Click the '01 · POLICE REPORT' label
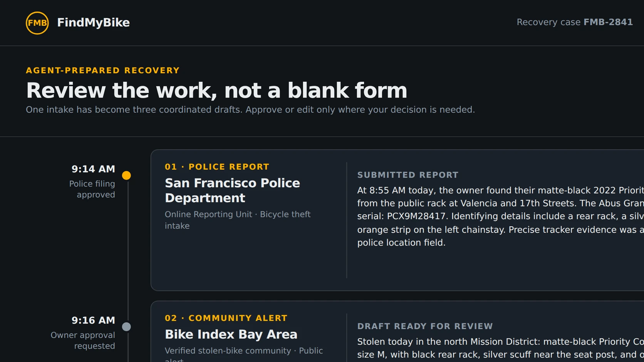644x362 pixels. coord(217,167)
